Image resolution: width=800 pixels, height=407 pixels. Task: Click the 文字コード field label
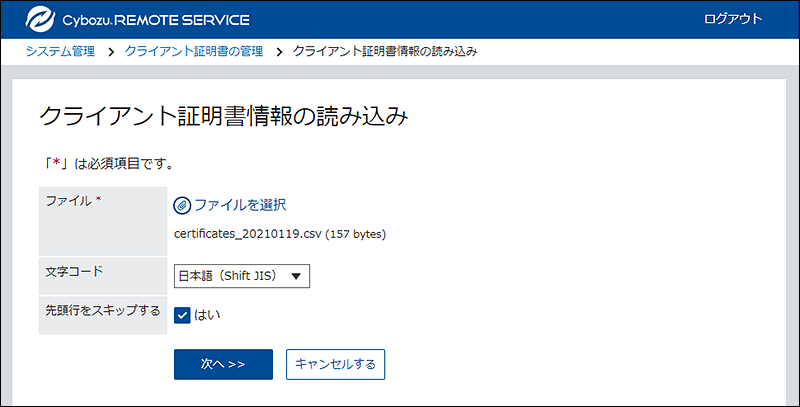click(74, 271)
